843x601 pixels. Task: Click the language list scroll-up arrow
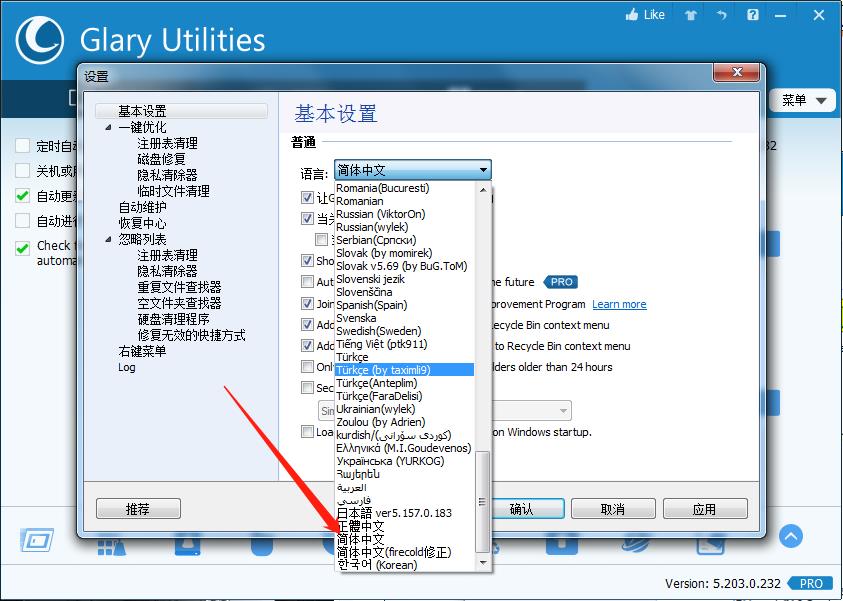[483, 189]
